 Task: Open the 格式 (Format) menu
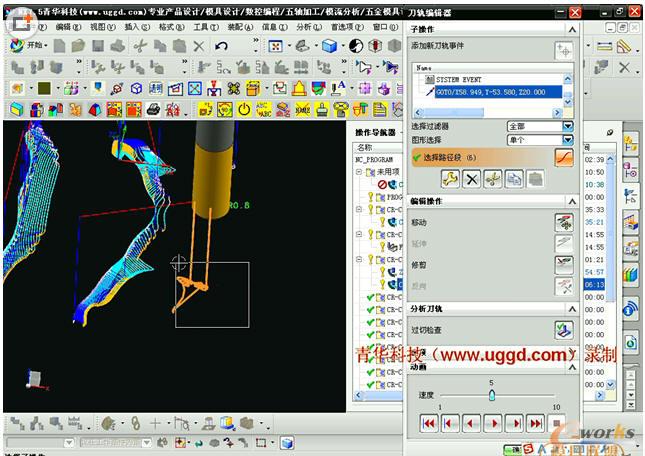(171, 27)
